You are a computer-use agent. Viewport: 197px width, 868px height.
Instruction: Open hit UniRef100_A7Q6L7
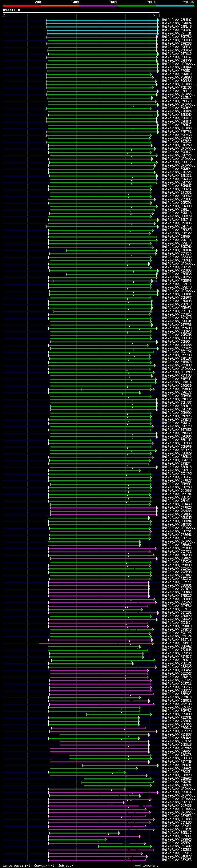[x=177, y=728]
